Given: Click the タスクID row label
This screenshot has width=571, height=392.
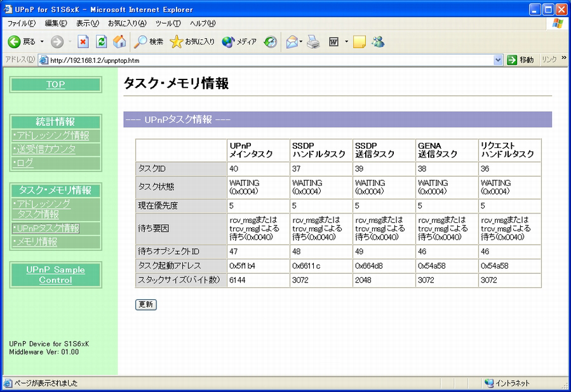Looking at the screenshot, I should (x=181, y=169).
